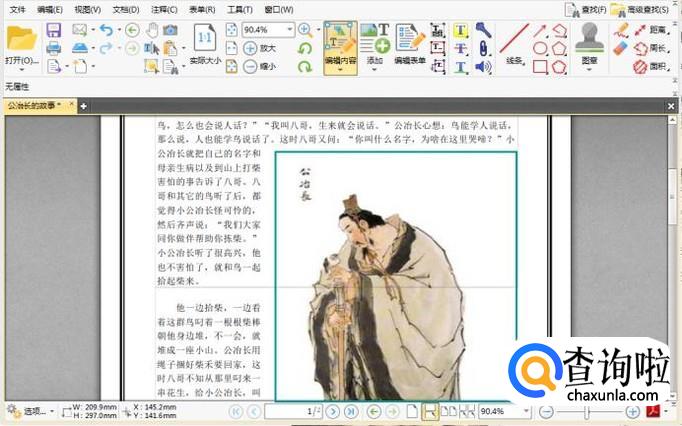
Task: Click the Actual Size (实际大小) icon
Action: point(203,44)
